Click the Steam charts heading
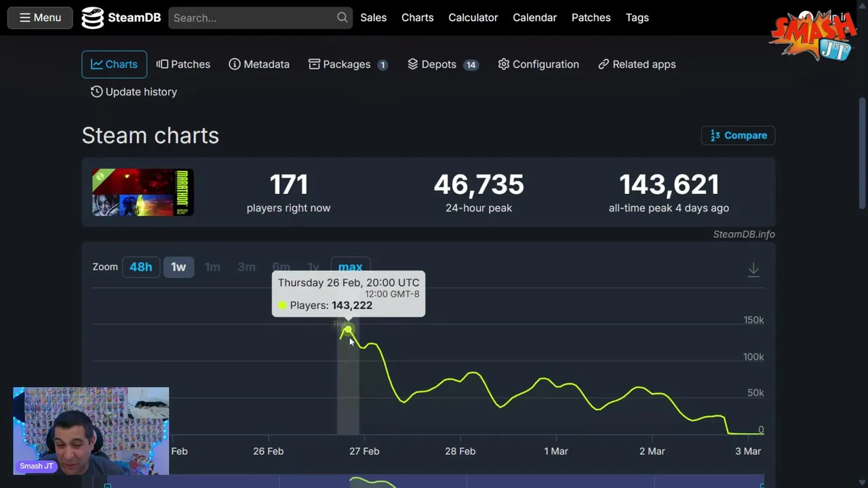 point(151,136)
